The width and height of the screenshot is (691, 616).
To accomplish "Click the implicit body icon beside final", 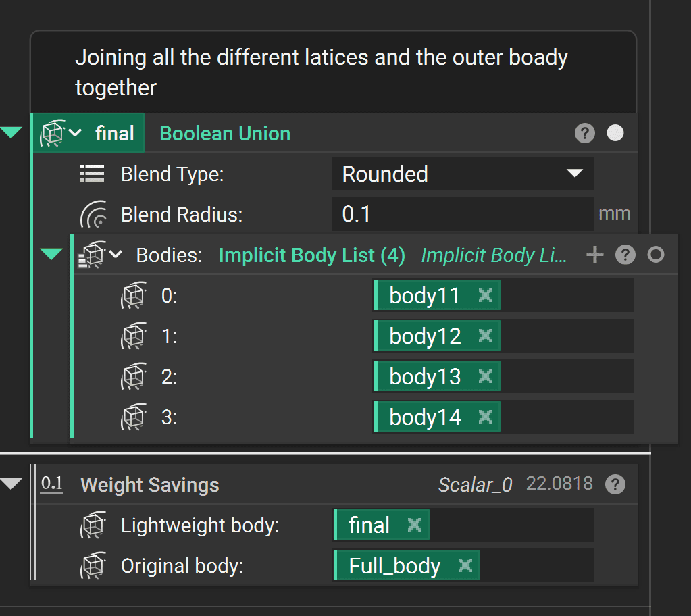I will point(53,133).
